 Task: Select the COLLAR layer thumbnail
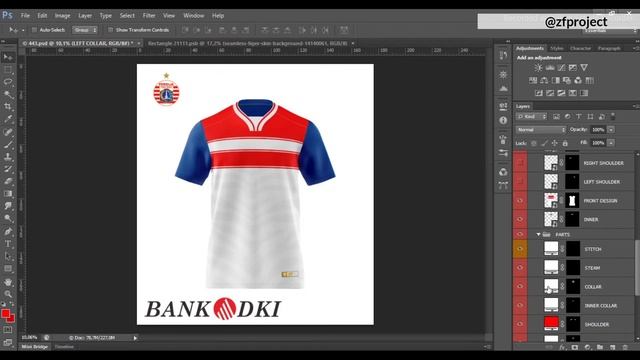[x=551, y=286]
